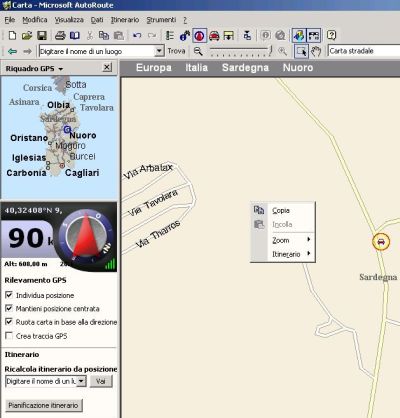Enable Crea traccia GPS checkbox
Screen dimensions: 400x418
click(9, 336)
